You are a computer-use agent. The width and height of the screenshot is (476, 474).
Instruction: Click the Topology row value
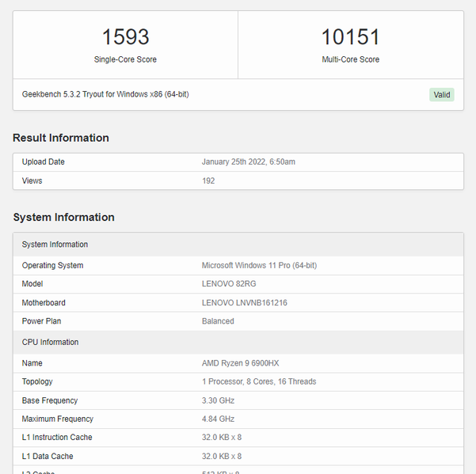259,381
